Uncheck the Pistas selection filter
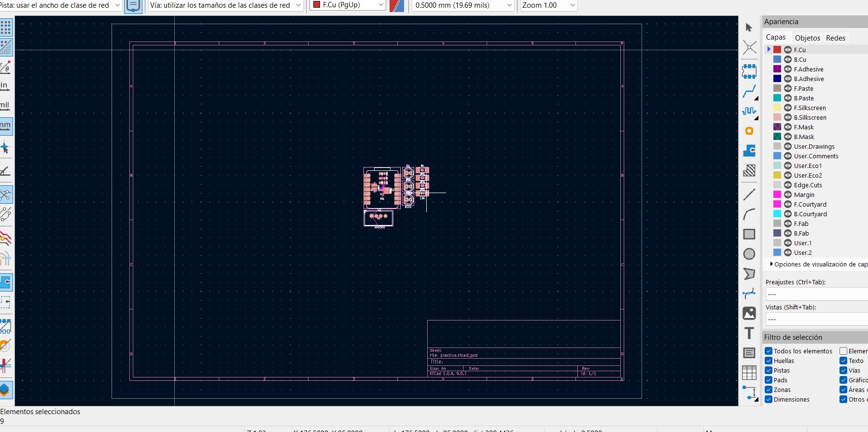This screenshot has height=432, width=868. (769, 370)
